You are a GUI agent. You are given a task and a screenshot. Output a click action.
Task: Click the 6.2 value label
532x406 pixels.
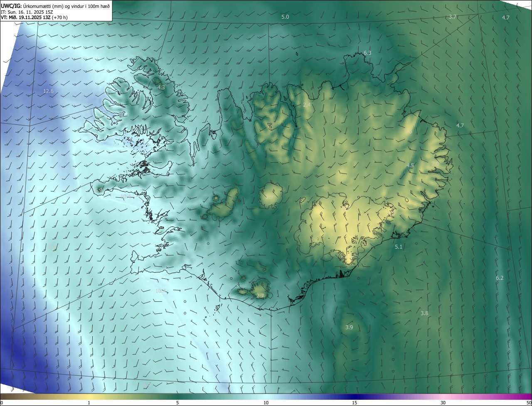click(500, 278)
